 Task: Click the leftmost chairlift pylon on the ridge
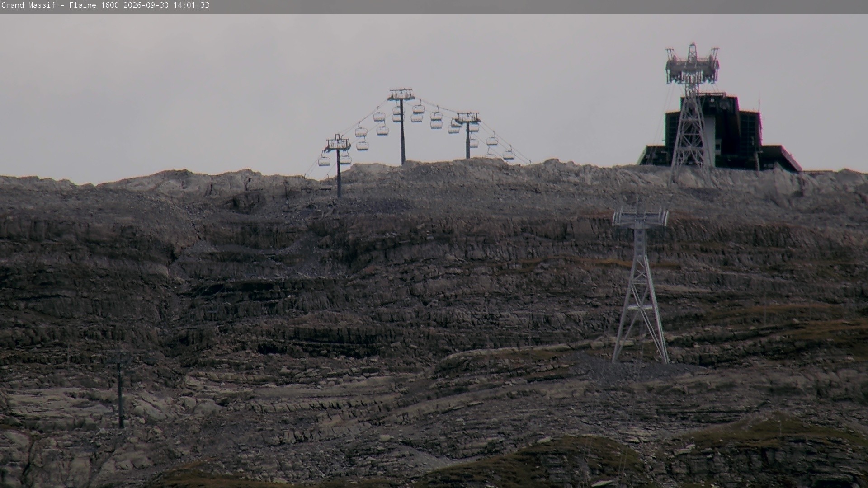(338, 166)
